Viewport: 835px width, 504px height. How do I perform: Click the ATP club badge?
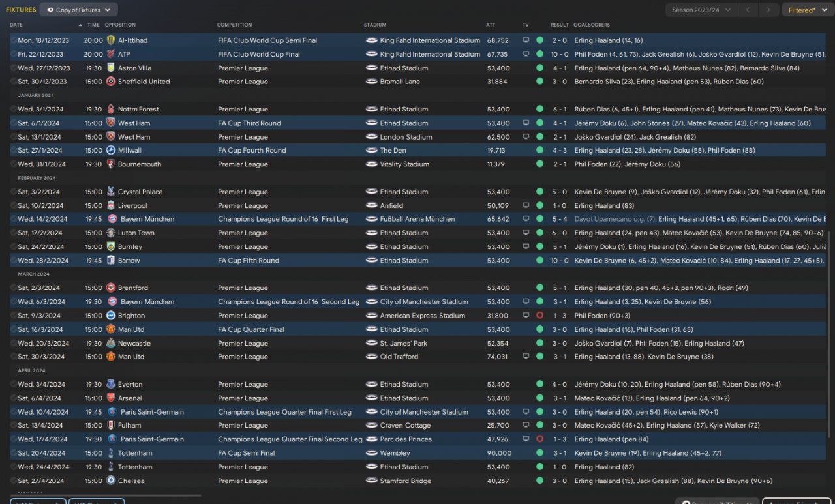pyautogui.click(x=111, y=54)
